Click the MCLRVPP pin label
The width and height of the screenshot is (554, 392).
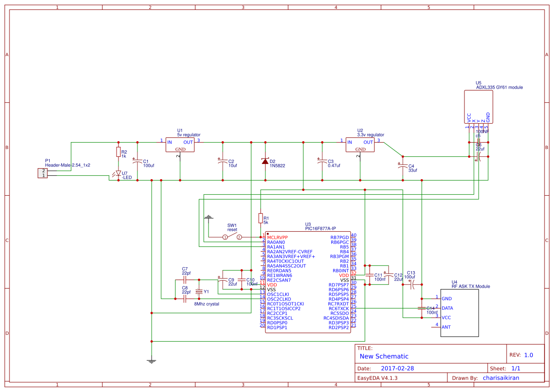click(277, 237)
